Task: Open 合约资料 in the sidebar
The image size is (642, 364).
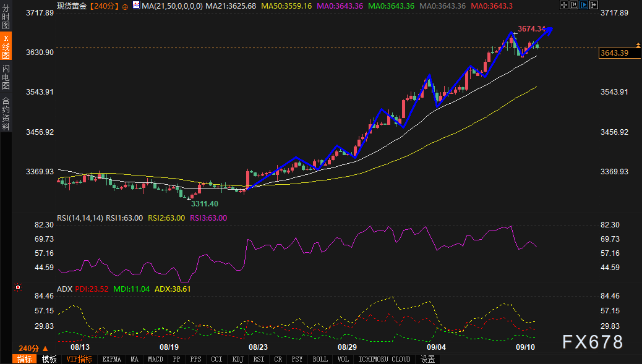Action: (x=6, y=113)
